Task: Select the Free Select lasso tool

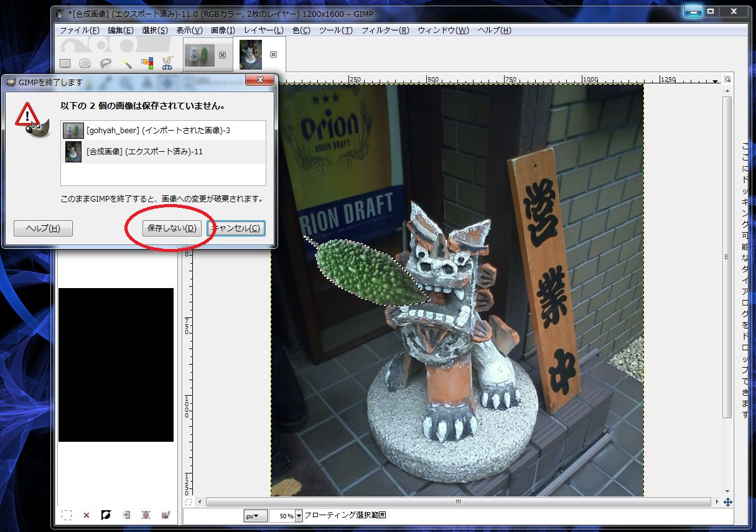Action: [x=106, y=63]
